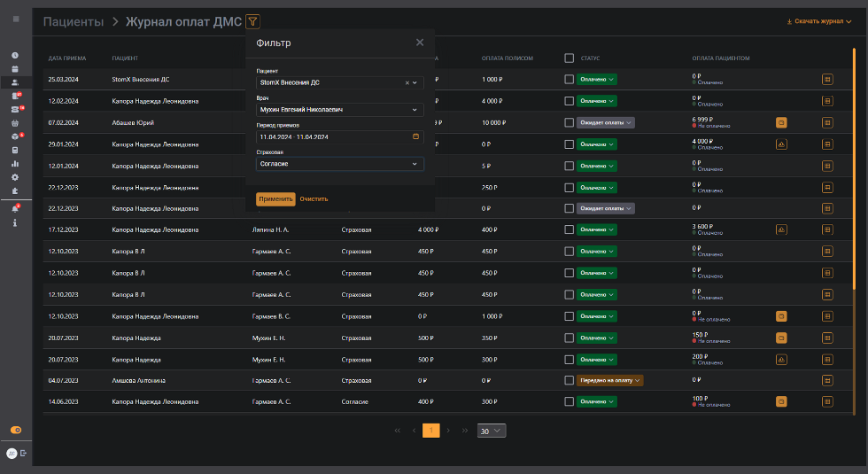868x474 pixels.
Task: Clear the selected patient StomX Внесения ДС
Action: tap(407, 82)
